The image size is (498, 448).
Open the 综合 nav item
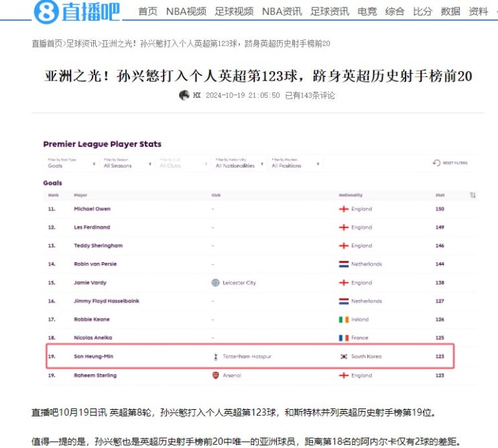[x=395, y=11]
